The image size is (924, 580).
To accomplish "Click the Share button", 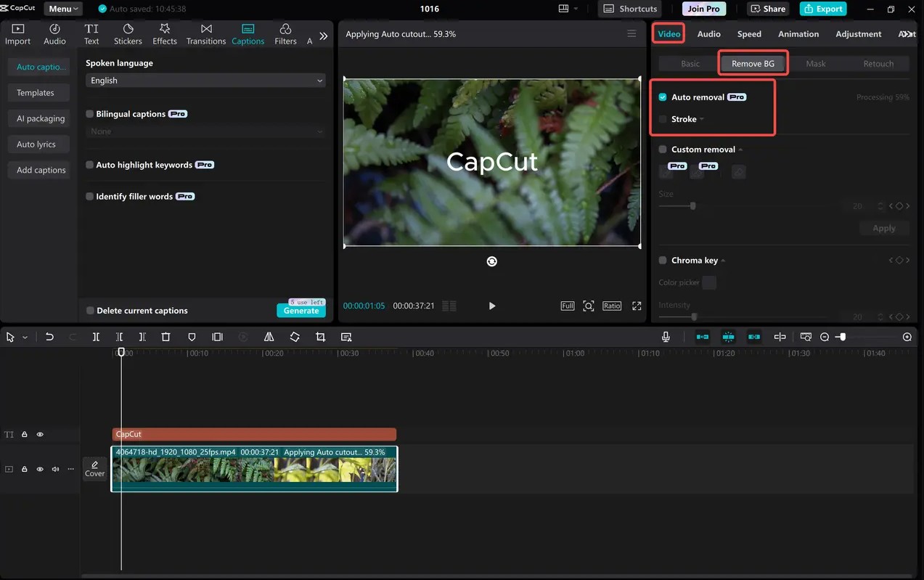I will tap(769, 9).
